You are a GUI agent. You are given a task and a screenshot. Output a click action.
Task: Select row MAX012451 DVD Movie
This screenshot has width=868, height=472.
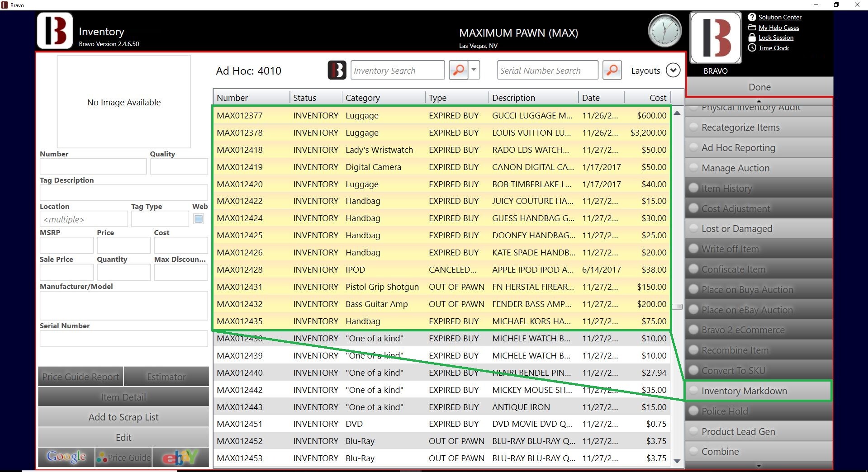[441, 424]
